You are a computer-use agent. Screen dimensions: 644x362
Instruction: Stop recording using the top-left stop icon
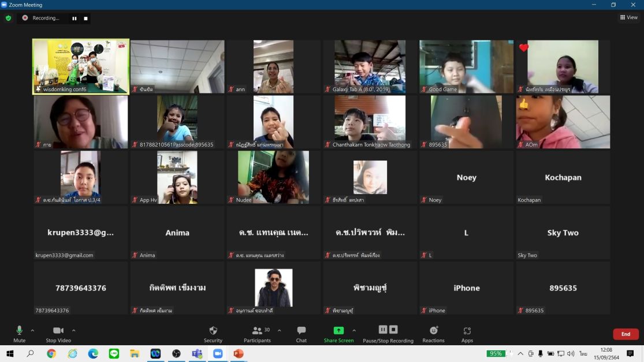[x=85, y=18]
